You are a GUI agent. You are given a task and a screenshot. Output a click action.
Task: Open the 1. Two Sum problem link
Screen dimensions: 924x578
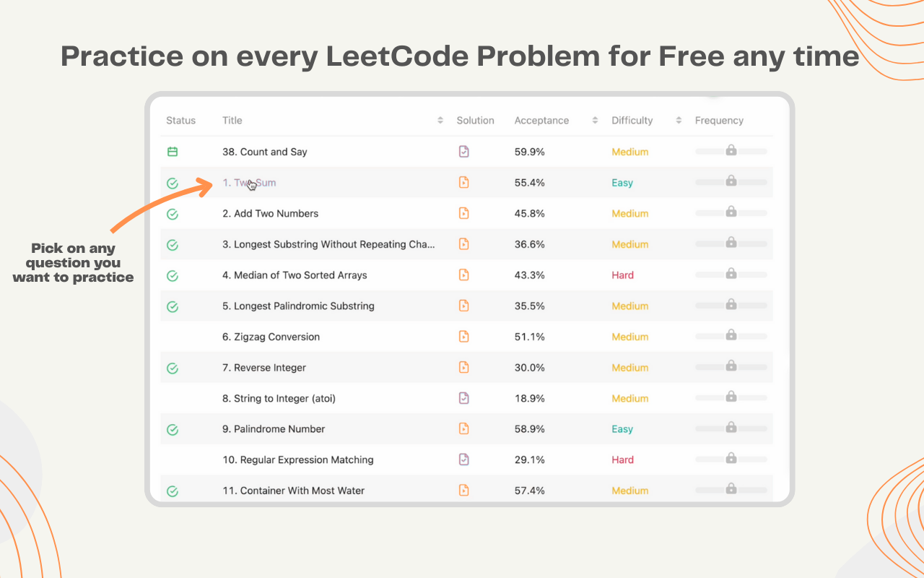tap(249, 183)
